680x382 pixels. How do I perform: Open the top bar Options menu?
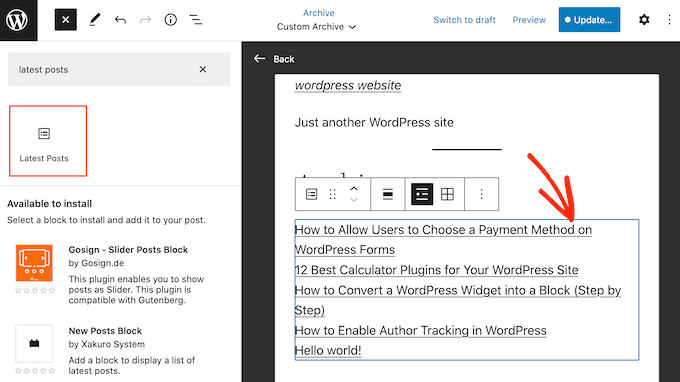click(x=669, y=20)
